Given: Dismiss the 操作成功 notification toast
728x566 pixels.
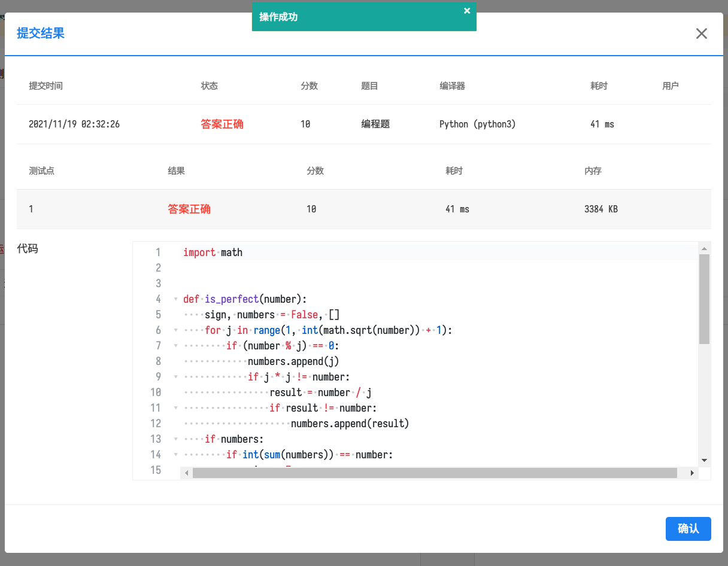Looking at the screenshot, I should coord(467,11).
